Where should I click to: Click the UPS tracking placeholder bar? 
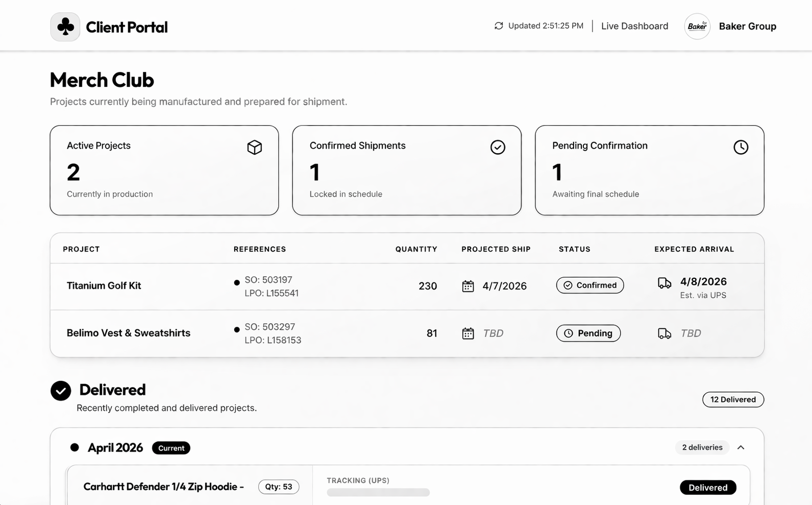pos(378,492)
